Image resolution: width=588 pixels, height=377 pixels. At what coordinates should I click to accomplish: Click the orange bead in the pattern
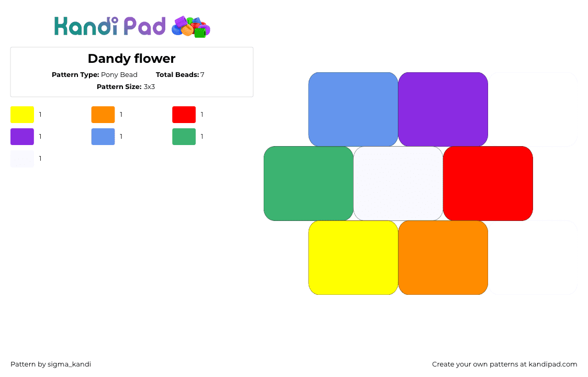click(443, 258)
